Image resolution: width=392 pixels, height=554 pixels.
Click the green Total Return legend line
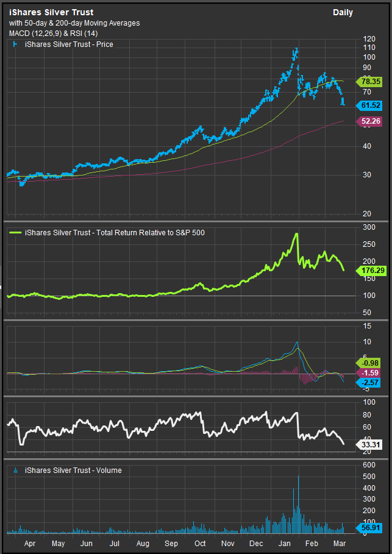15,232
